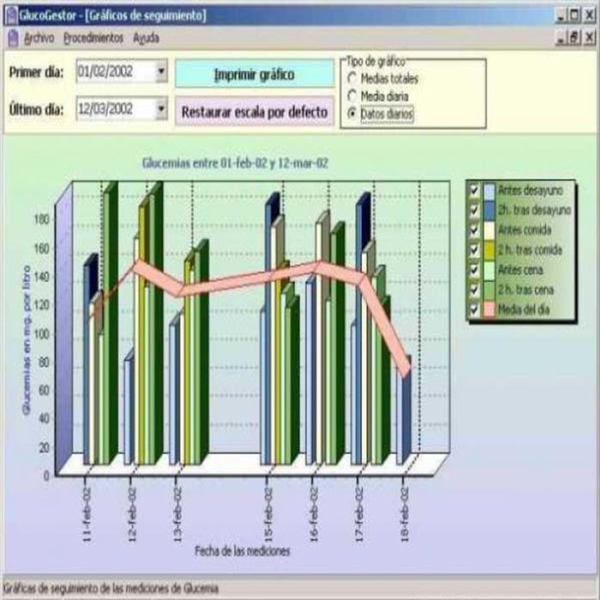Click the 18-feb-02 axis date label

pos(404,515)
